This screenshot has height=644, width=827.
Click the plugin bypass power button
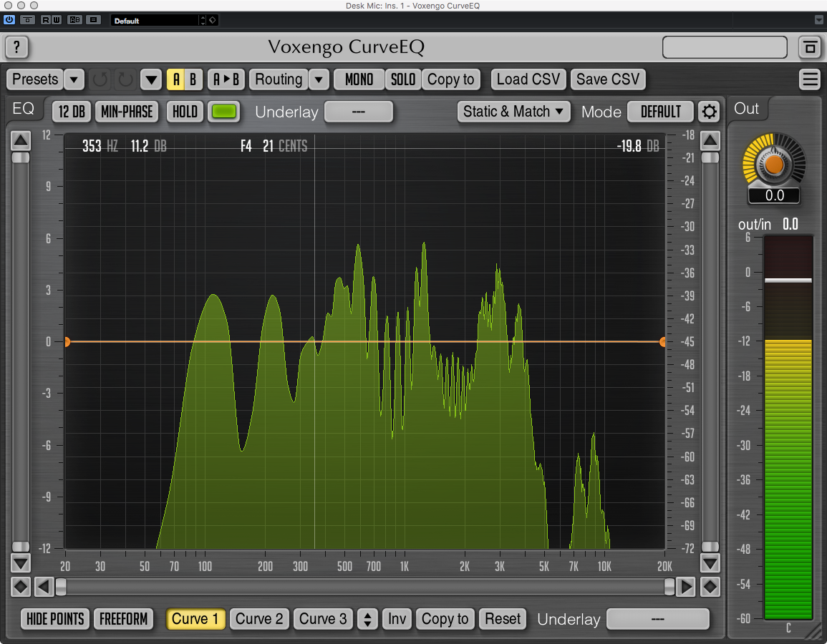pos(9,20)
